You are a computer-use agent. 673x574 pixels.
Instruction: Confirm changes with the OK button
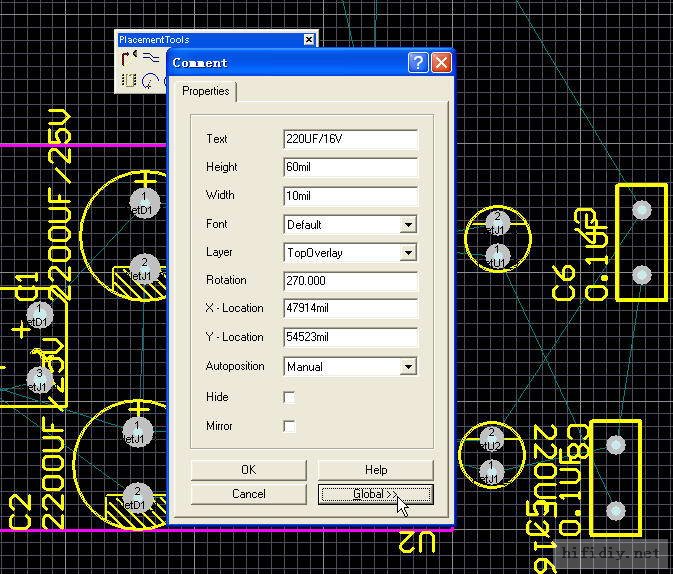pyautogui.click(x=248, y=470)
